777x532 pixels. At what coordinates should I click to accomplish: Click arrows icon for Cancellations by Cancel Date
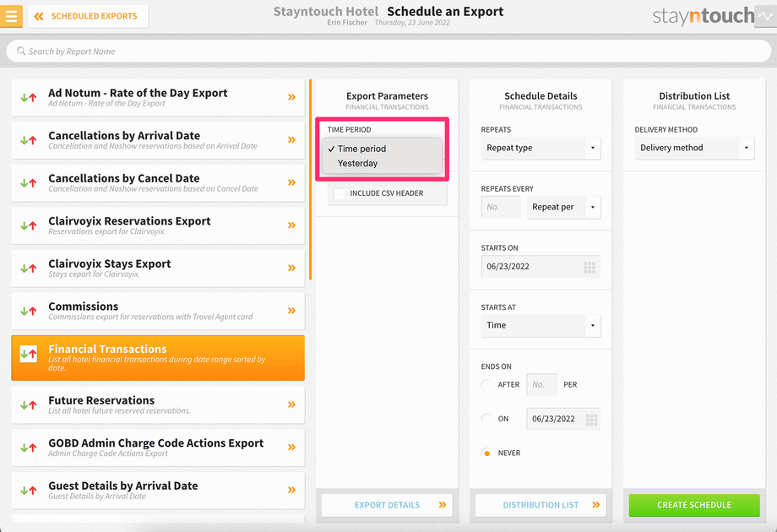tap(28, 182)
